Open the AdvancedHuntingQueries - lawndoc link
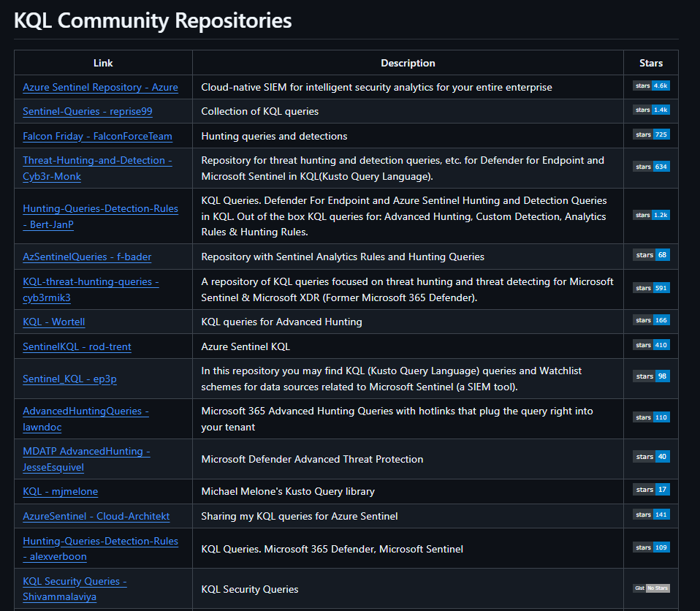 click(85, 419)
